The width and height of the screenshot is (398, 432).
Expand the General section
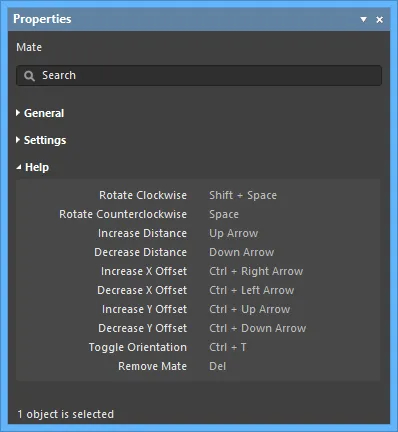point(40,113)
